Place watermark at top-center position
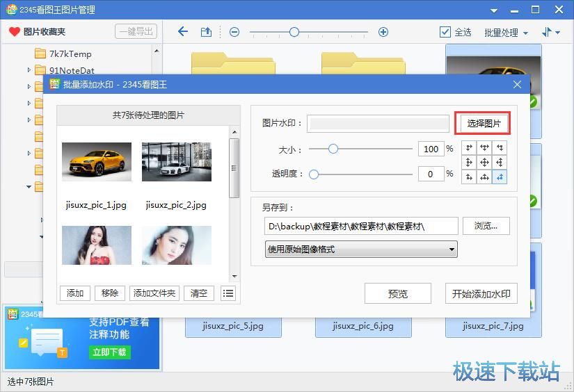 [x=484, y=148]
